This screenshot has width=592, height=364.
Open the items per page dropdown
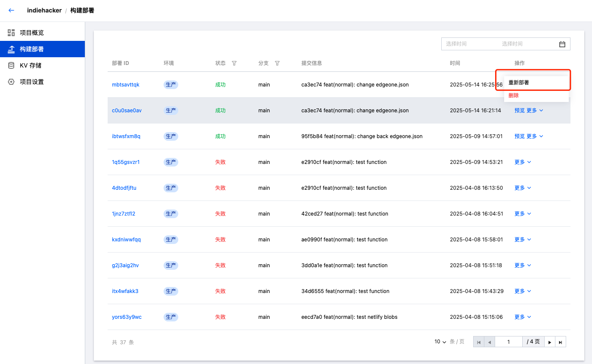pos(440,342)
